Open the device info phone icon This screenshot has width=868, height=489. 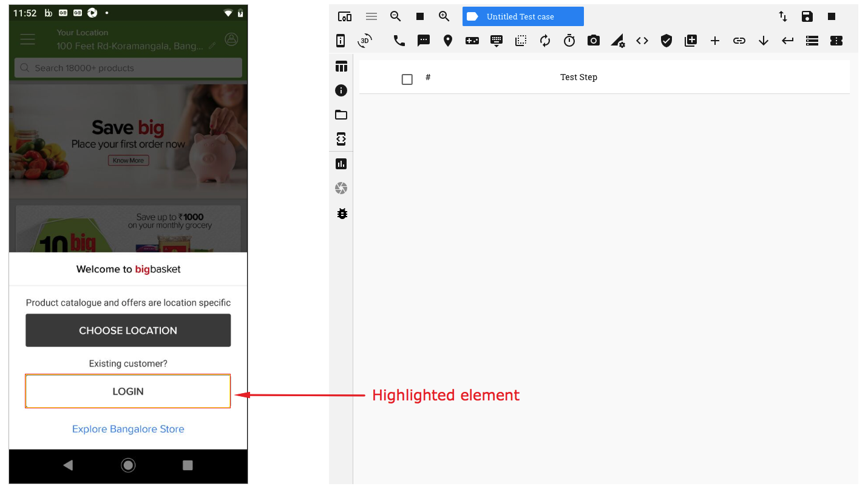341,41
